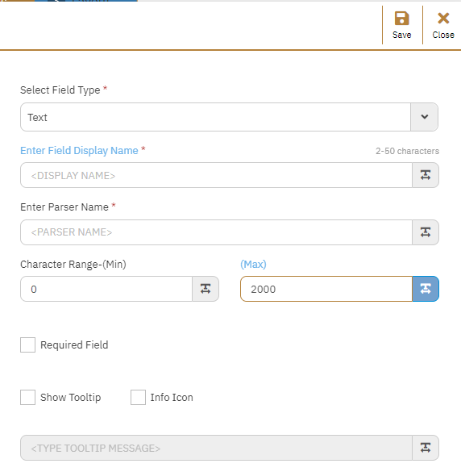Click the Save floppy disk icon
This screenshot has height=476, width=461.
[401, 19]
